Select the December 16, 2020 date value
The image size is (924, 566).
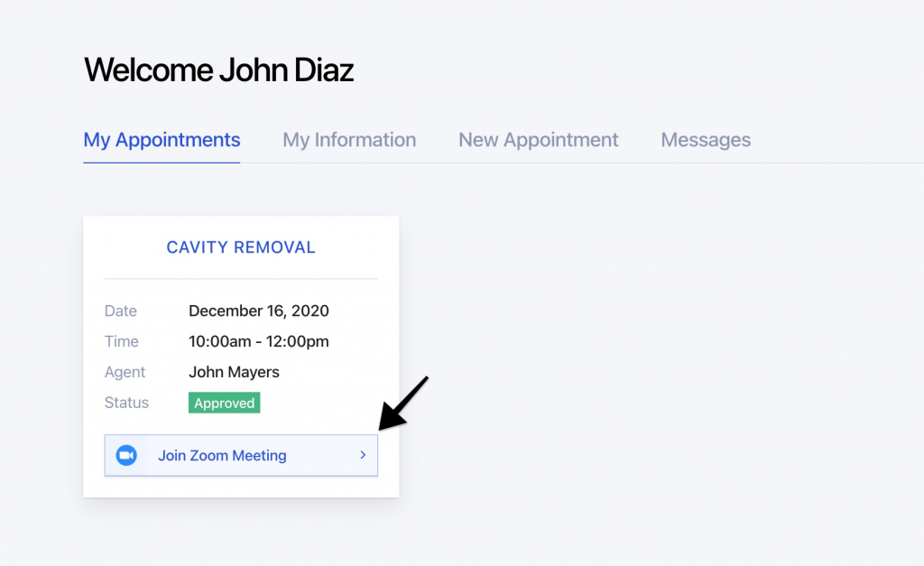pos(259,311)
